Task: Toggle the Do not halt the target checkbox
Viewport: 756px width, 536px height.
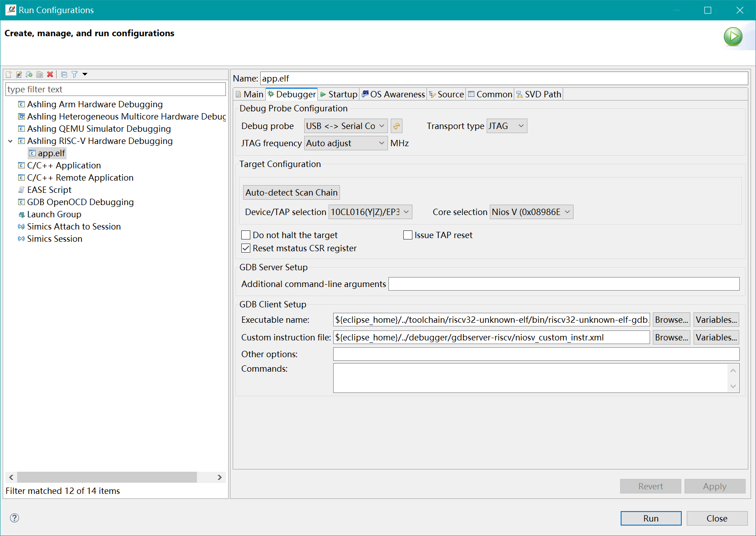Action: pyautogui.click(x=246, y=235)
